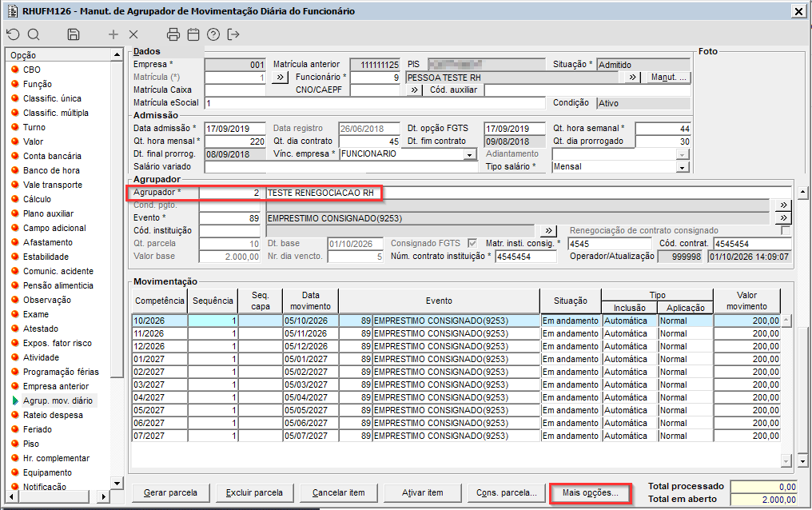Expand the Adiantamento dropdown
This screenshot has width=812, height=510.
[x=683, y=154]
